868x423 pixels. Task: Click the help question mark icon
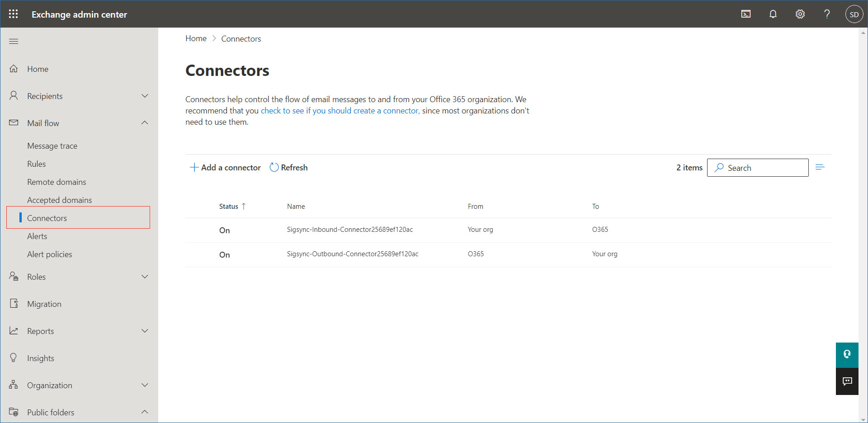click(x=827, y=14)
